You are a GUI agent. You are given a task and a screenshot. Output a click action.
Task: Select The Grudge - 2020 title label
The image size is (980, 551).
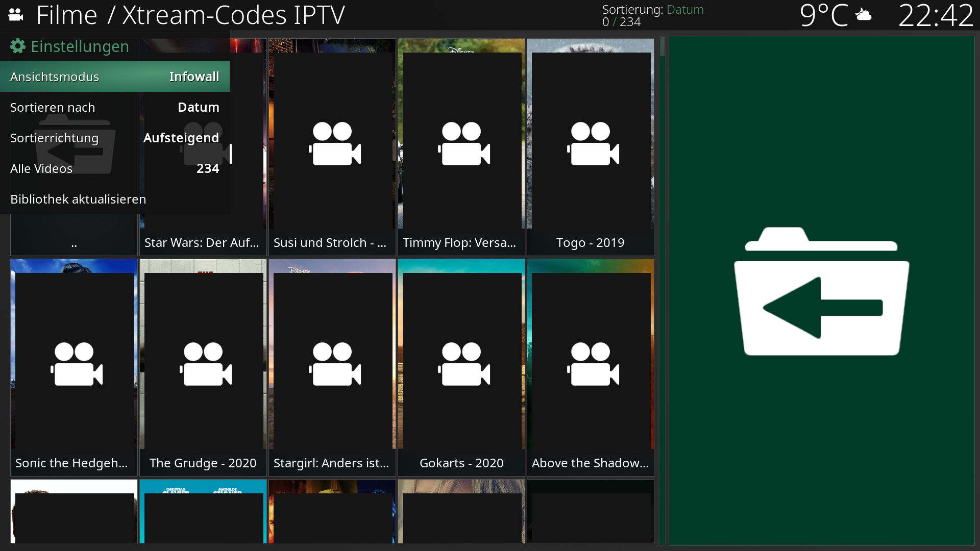pos(203,463)
